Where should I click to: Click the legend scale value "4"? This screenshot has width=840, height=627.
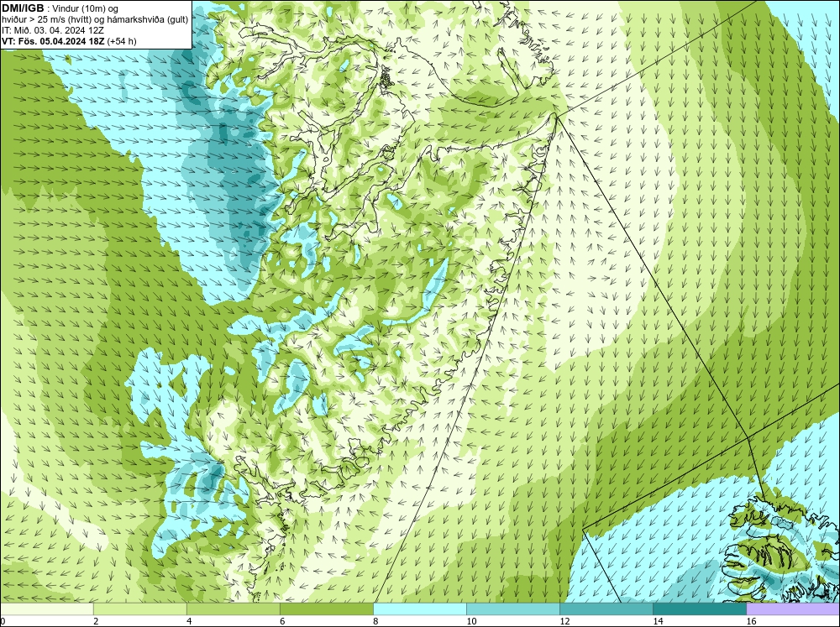188,621
